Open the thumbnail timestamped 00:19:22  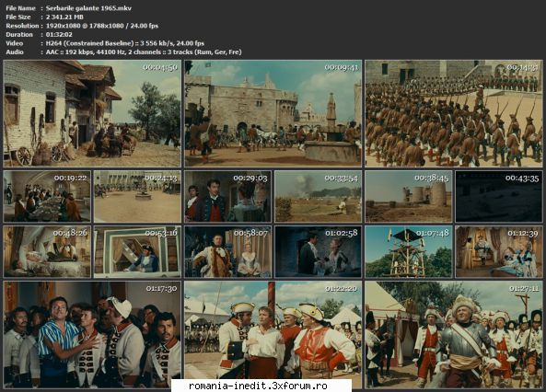pos(47,196)
